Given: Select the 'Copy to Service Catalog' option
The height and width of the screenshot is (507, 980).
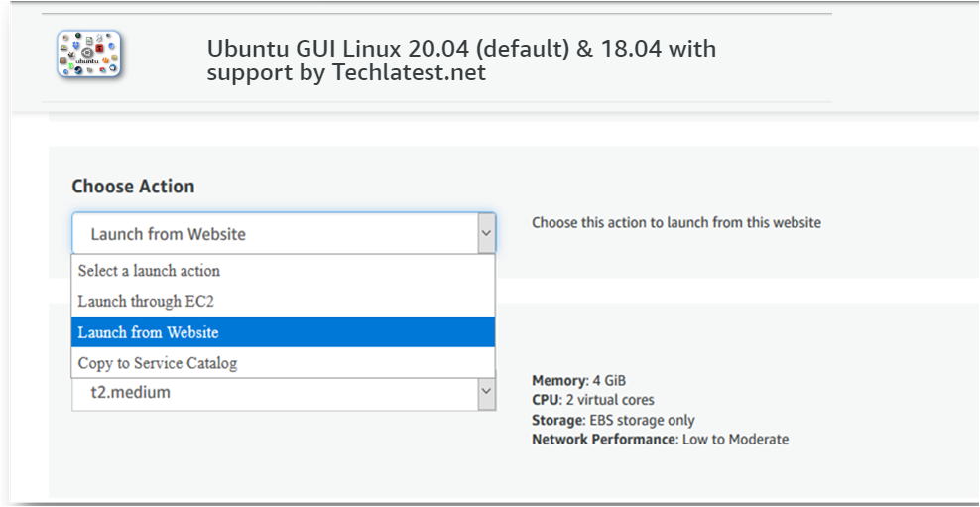Looking at the screenshot, I should tap(158, 363).
